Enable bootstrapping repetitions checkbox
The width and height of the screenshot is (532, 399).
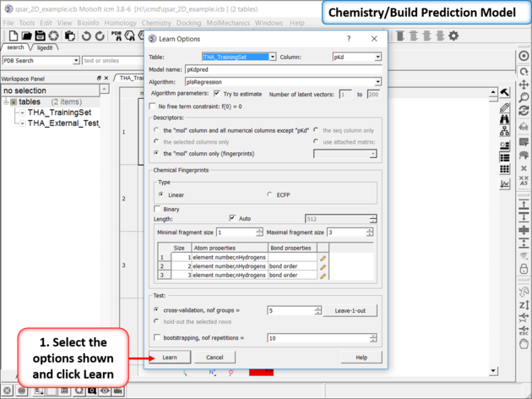(x=157, y=337)
